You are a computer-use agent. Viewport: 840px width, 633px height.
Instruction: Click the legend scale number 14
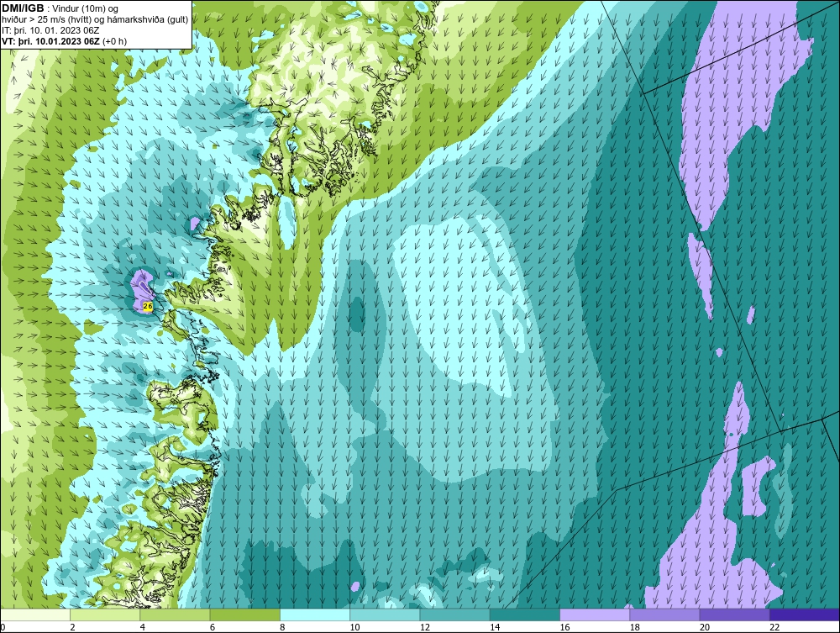coord(495,628)
